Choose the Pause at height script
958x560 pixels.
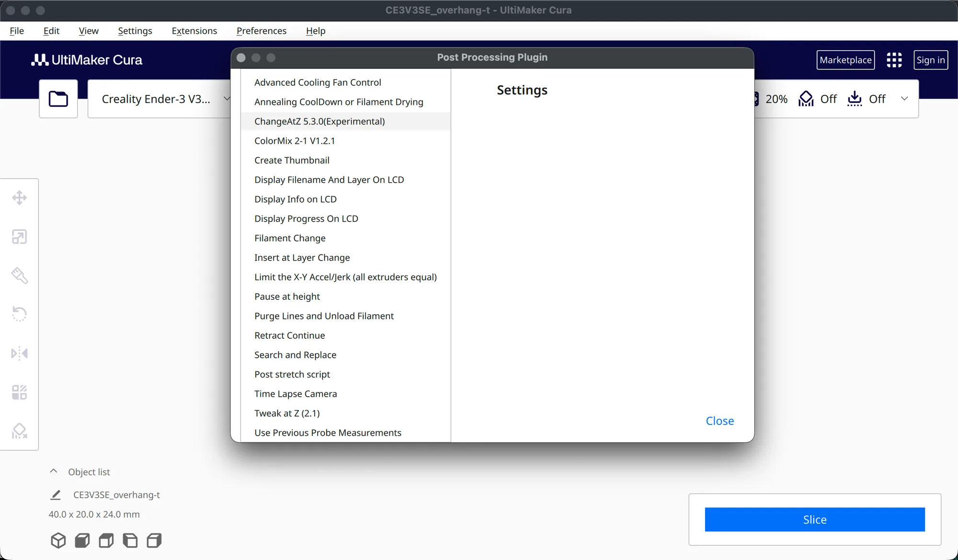[x=345, y=297]
